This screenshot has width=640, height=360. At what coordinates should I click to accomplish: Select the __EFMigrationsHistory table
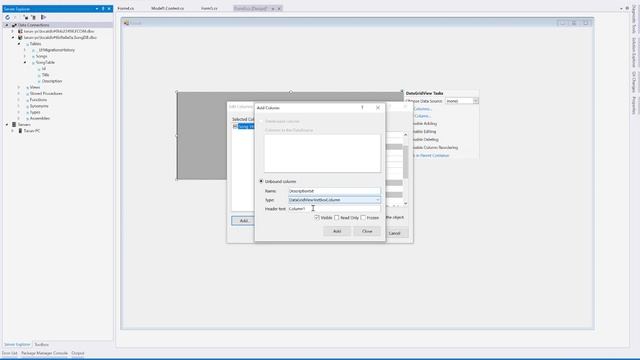[56, 50]
